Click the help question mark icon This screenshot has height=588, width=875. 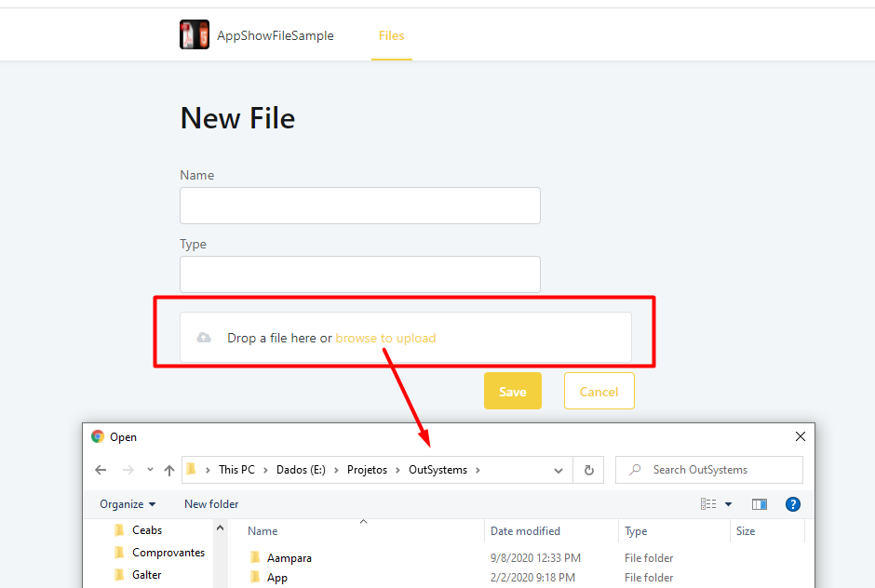792,503
